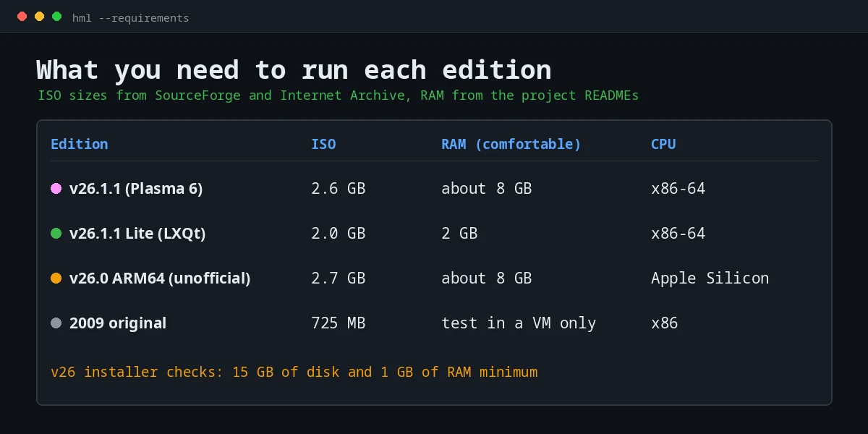Click the red close window dot
Screen dimensions: 868x434
click(22, 17)
